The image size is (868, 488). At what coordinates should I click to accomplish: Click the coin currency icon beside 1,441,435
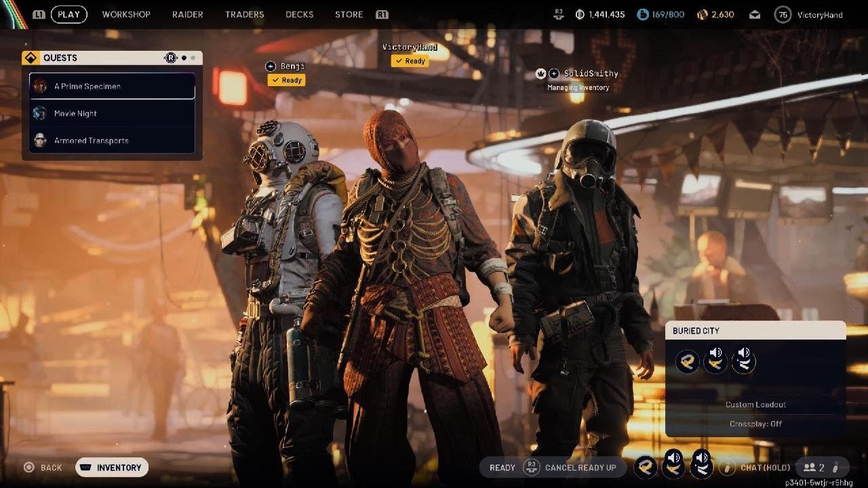click(580, 14)
